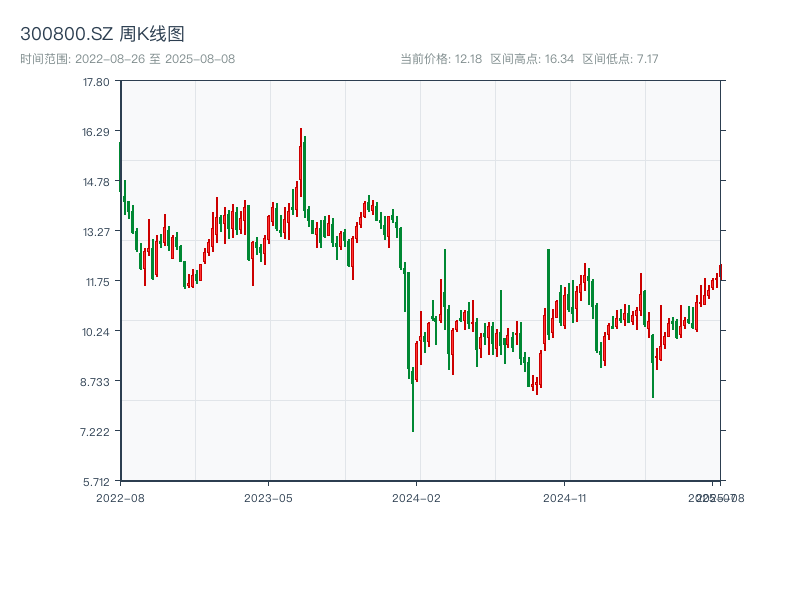Click the 300800.SZ 周K线图 chart title
Image resolution: width=800 pixels, height=600 pixels.
102,34
